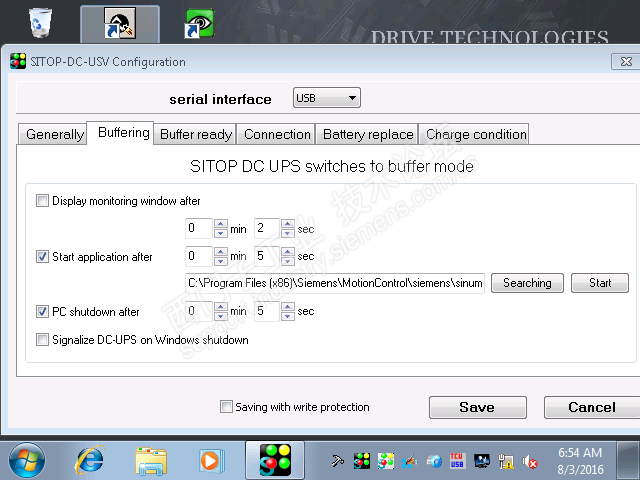
Task: Click the Cancel button
Action: pyautogui.click(x=592, y=407)
